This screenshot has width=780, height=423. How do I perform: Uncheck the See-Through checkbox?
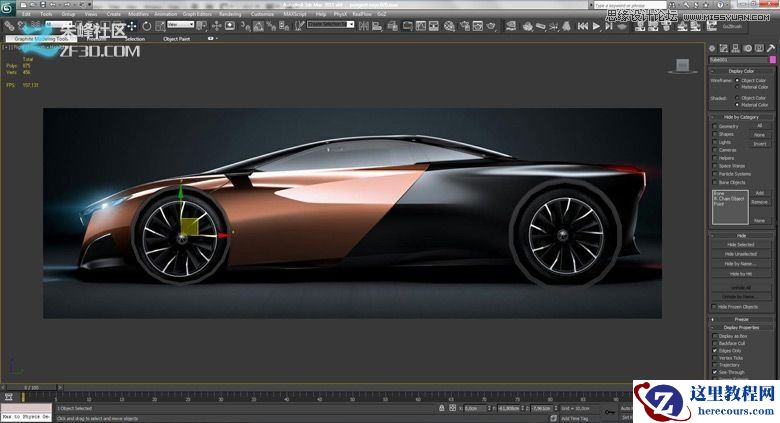(715, 372)
